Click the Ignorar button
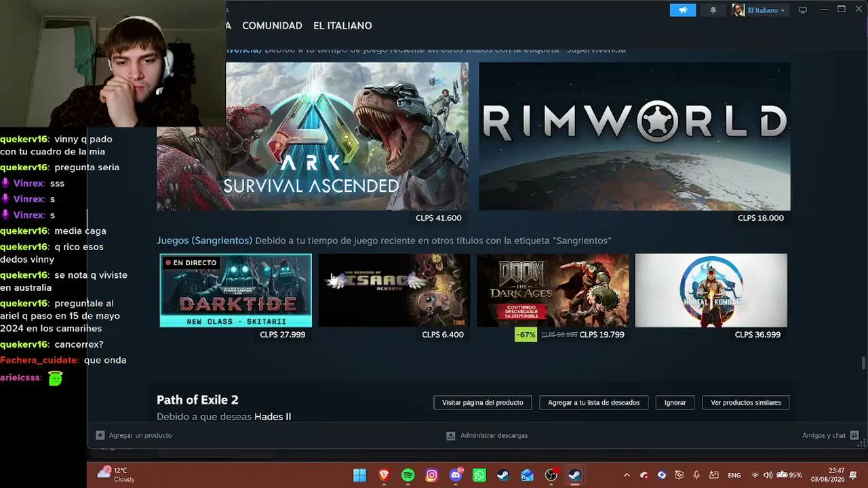The image size is (868, 488). [x=675, y=403]
